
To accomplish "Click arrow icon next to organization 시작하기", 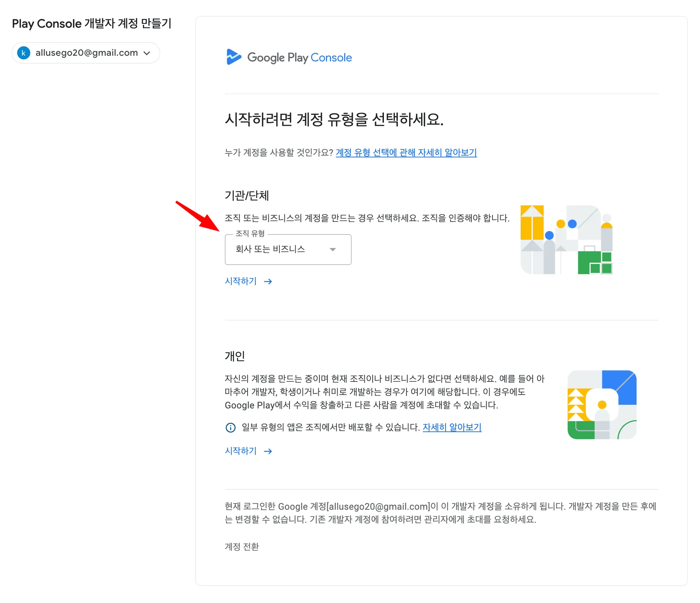I will (268, 282).
